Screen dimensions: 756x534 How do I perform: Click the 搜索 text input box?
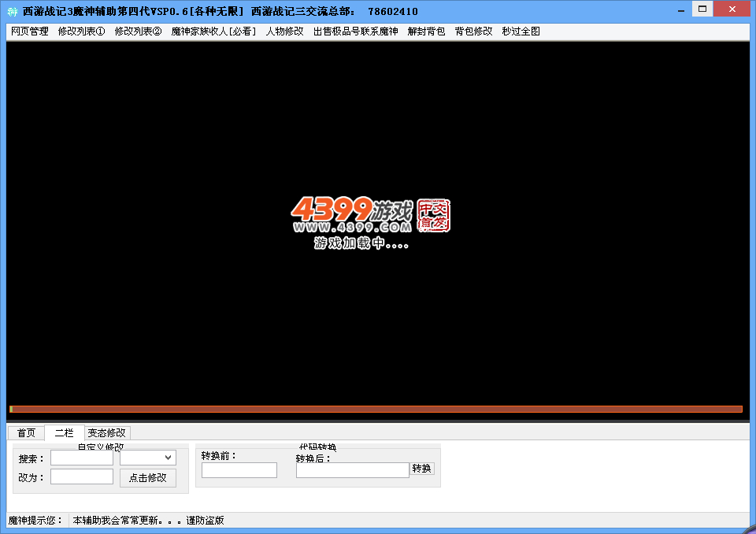(82, 458)
